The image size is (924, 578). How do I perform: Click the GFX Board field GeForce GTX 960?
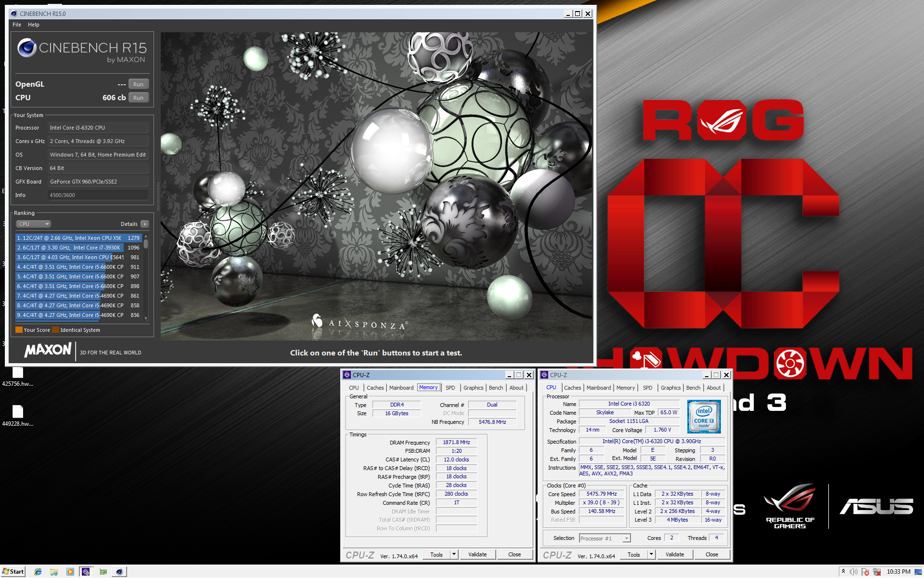[98, 182]
